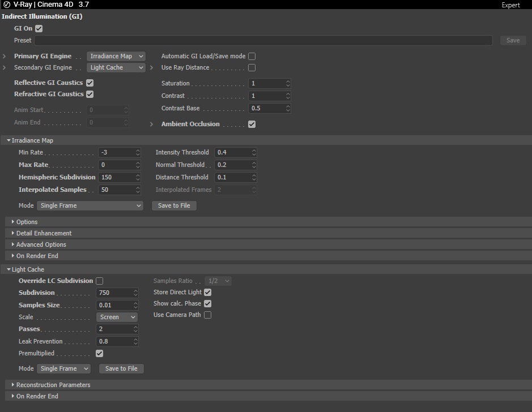Click the Expert mode label
The image size is (532, 412).
click(510, 5)
